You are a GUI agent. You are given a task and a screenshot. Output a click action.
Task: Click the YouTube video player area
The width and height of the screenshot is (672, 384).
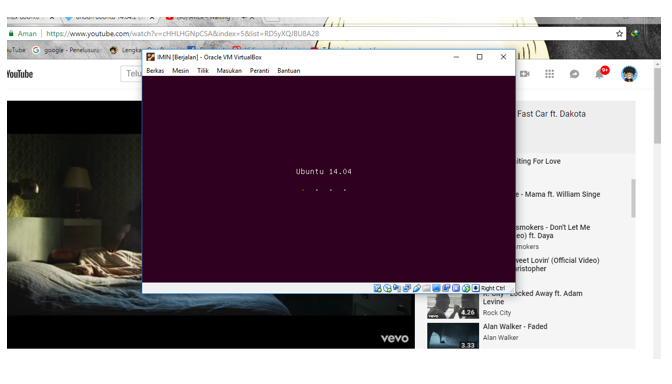pos(75,225)
